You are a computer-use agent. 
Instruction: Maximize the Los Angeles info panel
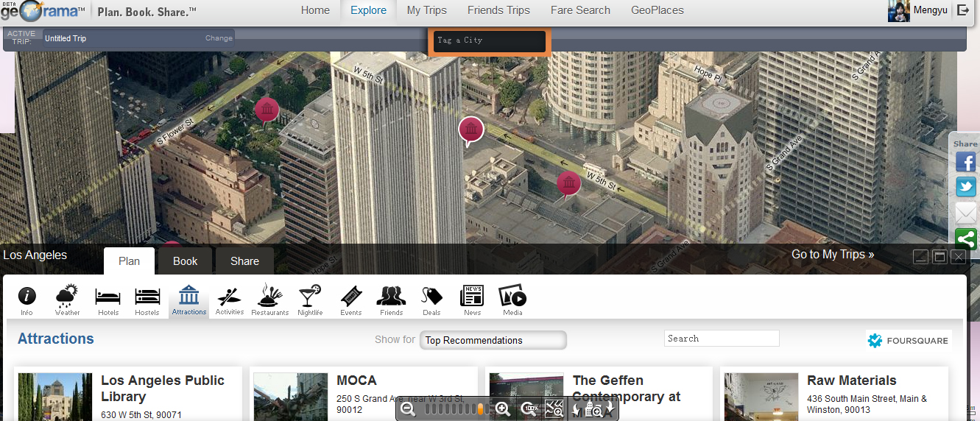[x=940, y=257]
